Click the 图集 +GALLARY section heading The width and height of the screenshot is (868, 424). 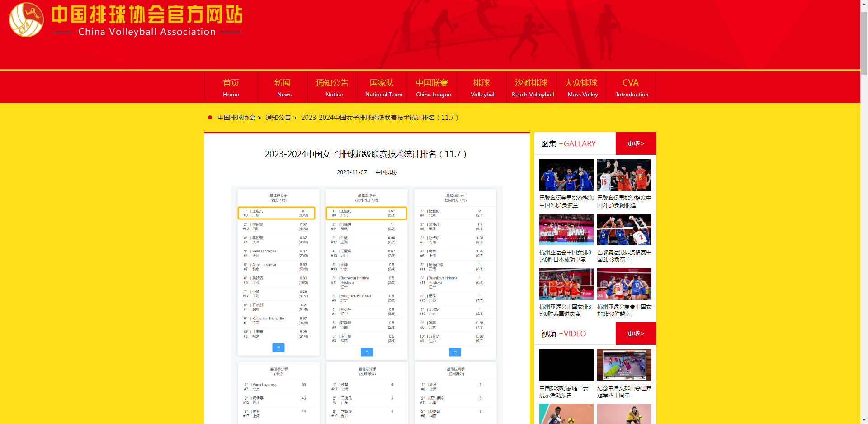(569, 143)
